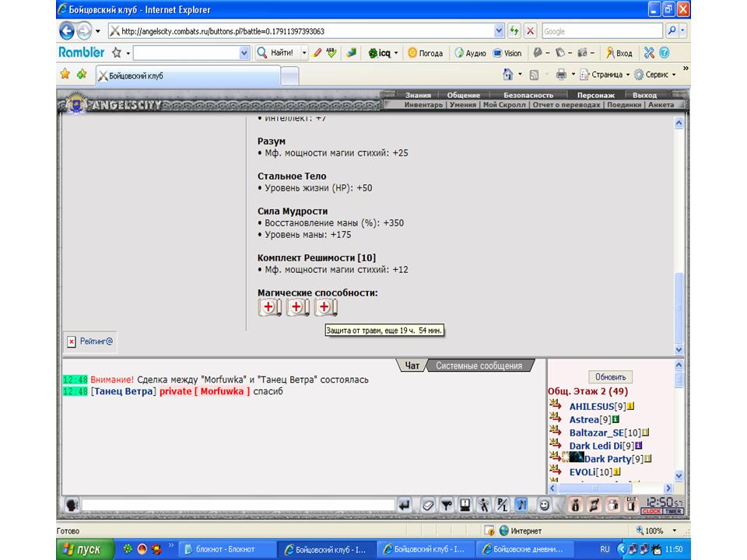
Task: Click the two-figures friends icon in bottom bar
Action: (x=612, y=505)
